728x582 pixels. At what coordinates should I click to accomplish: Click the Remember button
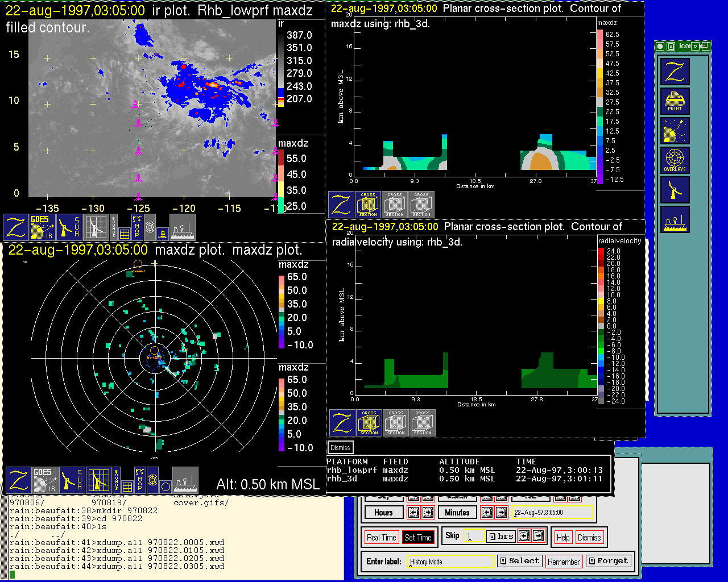(x=564, y=562)
